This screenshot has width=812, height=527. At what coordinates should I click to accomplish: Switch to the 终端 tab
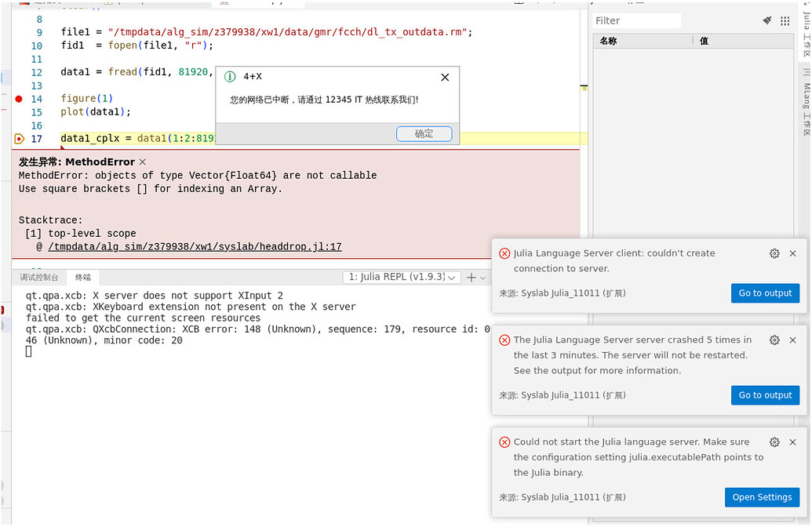click(x=83, y=278)
